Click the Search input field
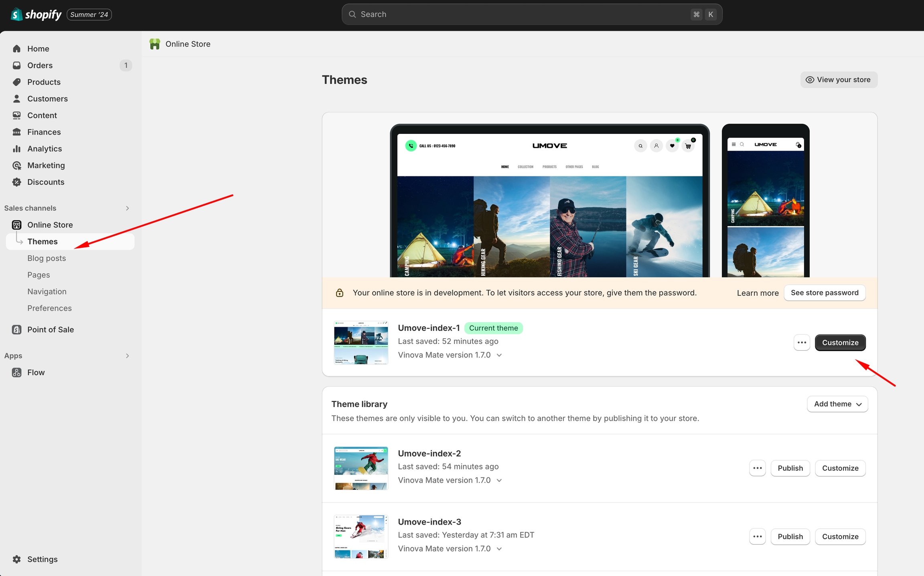The height and width of the screenshot is (576, 924). (x=521, y=14)
